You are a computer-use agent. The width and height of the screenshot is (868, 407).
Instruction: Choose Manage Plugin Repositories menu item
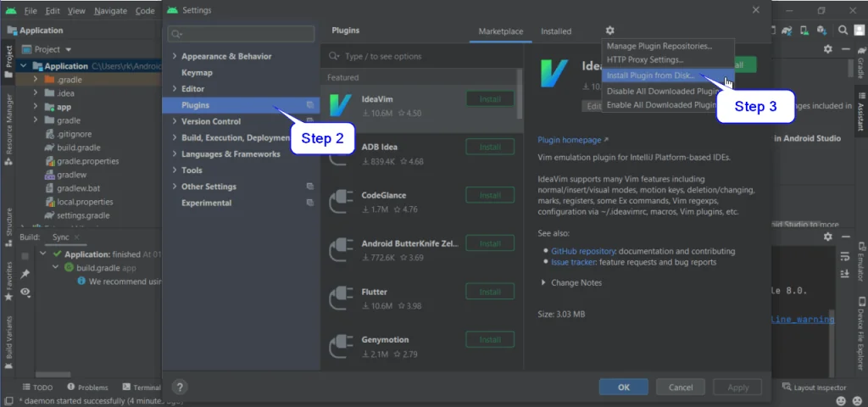point(668,46)
